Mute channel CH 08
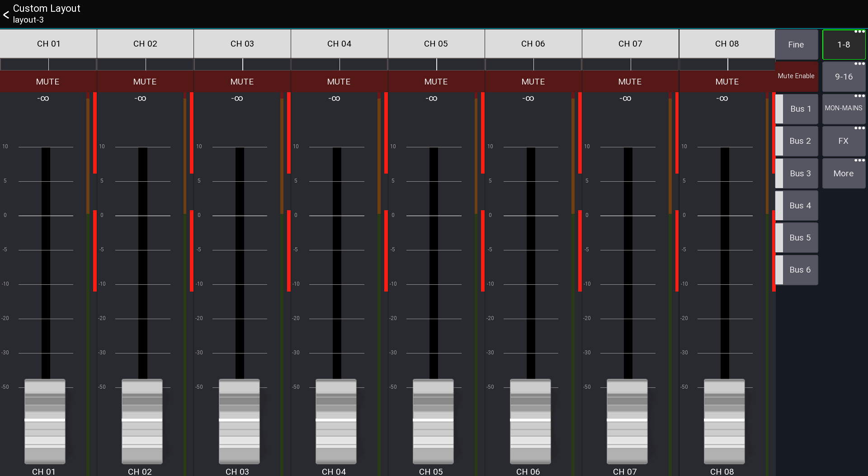Viewport: 868px width, 476px height. click(727, 81)
